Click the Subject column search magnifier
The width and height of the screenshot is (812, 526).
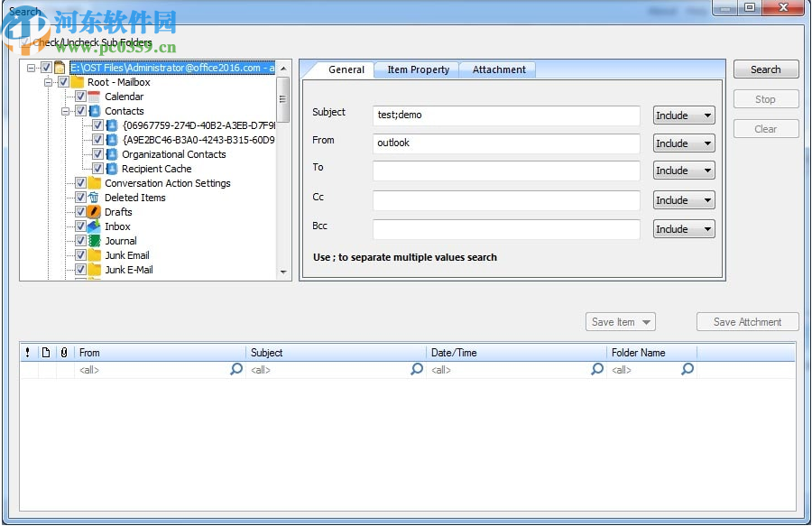(x=417, y=369)
